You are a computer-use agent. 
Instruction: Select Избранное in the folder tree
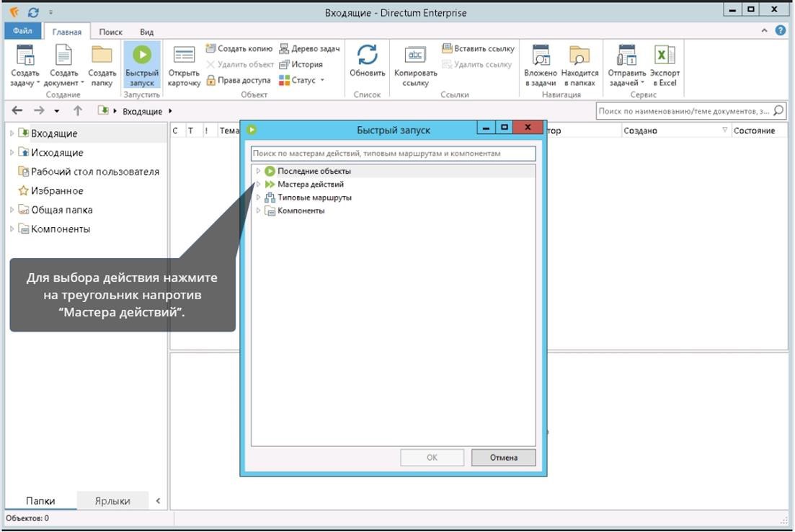tap(57, 191)
